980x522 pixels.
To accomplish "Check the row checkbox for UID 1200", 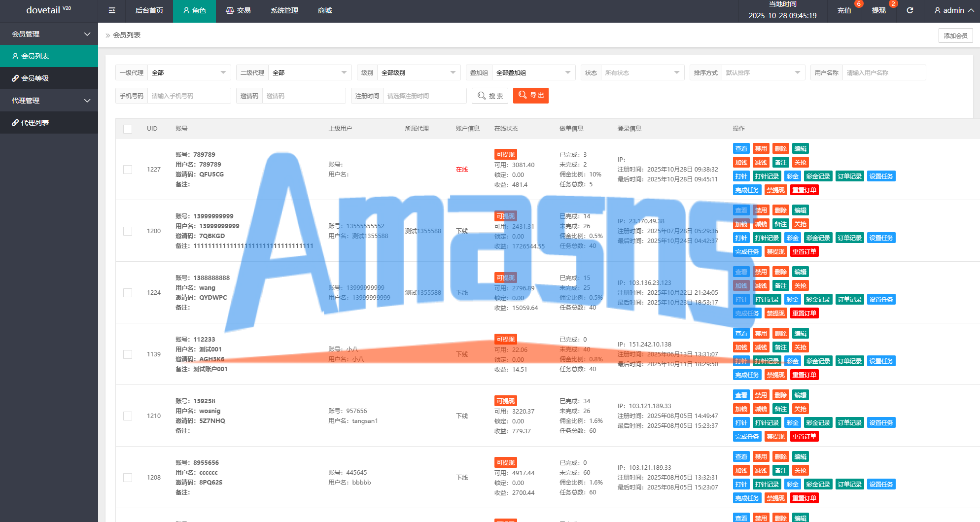I will (128, 231).
